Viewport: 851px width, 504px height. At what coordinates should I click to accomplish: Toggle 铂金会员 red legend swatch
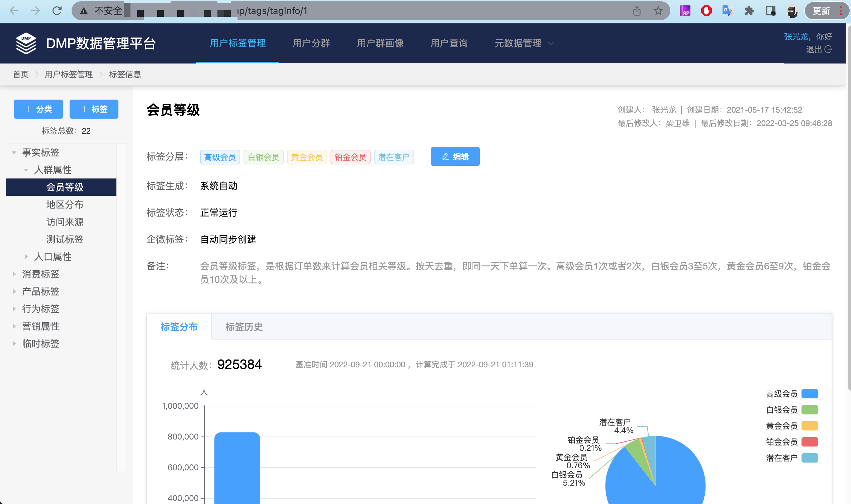(x=810, y=442)
